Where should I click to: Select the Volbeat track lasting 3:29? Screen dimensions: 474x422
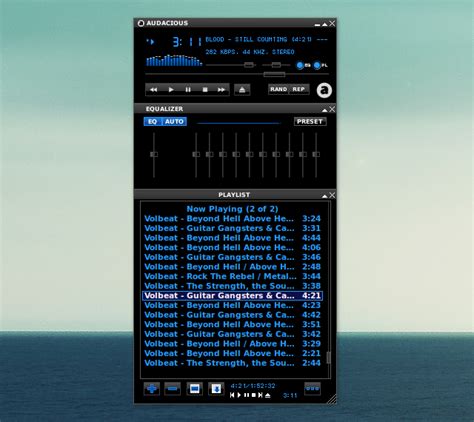point(232,344)
